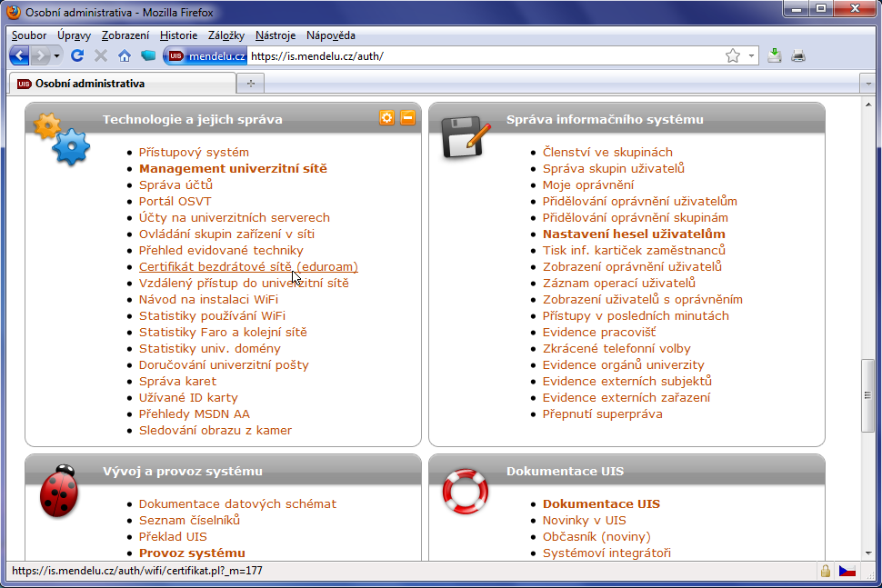882x588 pixels.
Task: Open Překlad UIS link
Action: [174, 537]
